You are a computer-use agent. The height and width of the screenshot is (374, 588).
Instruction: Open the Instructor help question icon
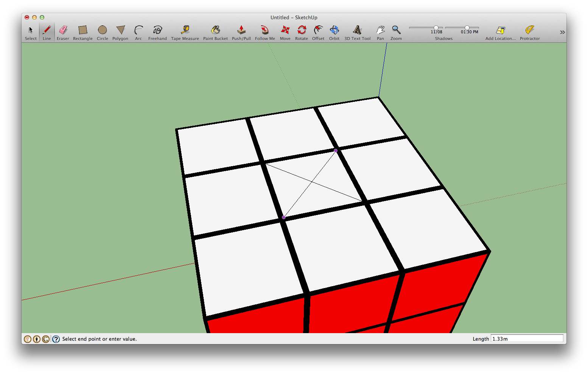point(56,339)
